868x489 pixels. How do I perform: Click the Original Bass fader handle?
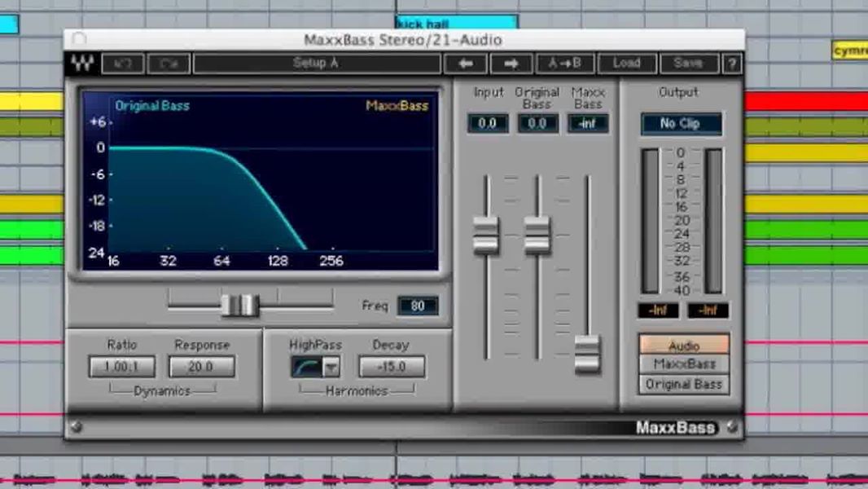537,235
